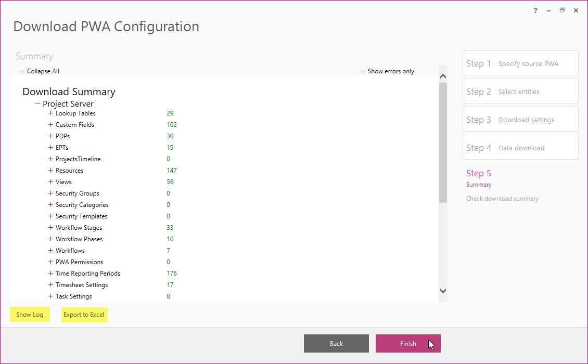Select the Lookup Tables count 29

[170, 113]
